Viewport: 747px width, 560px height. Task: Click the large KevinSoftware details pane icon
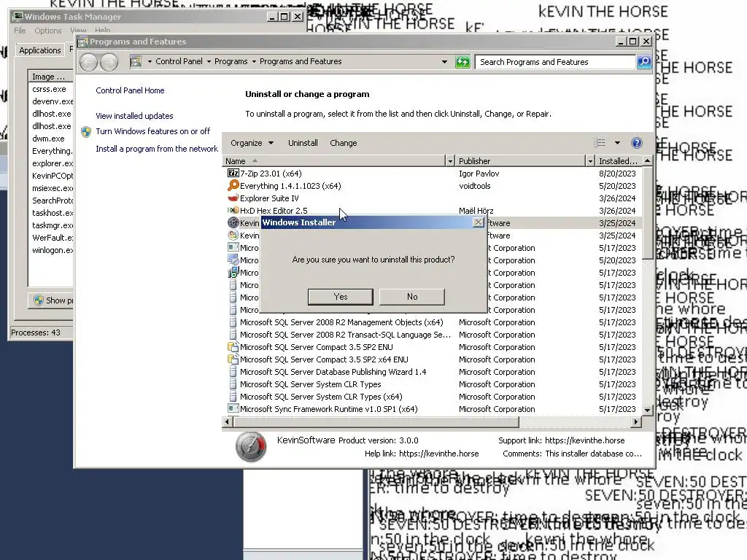251,447
